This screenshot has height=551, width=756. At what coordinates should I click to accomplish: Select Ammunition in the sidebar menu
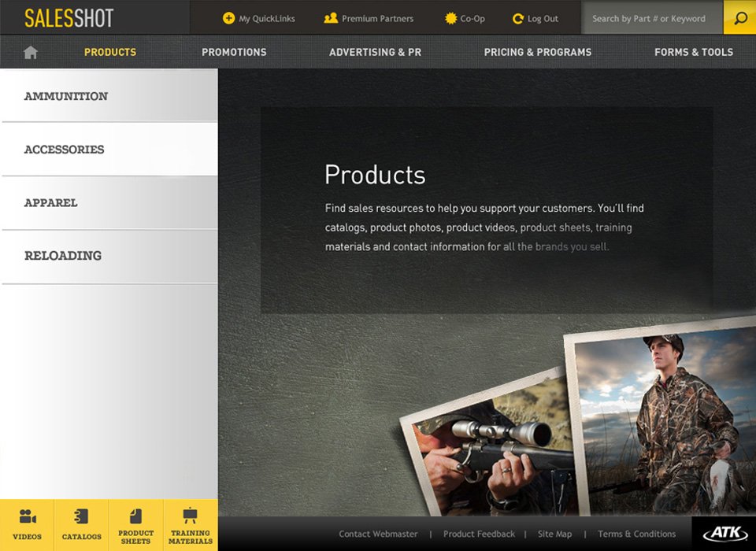click(x=109, y=95)
